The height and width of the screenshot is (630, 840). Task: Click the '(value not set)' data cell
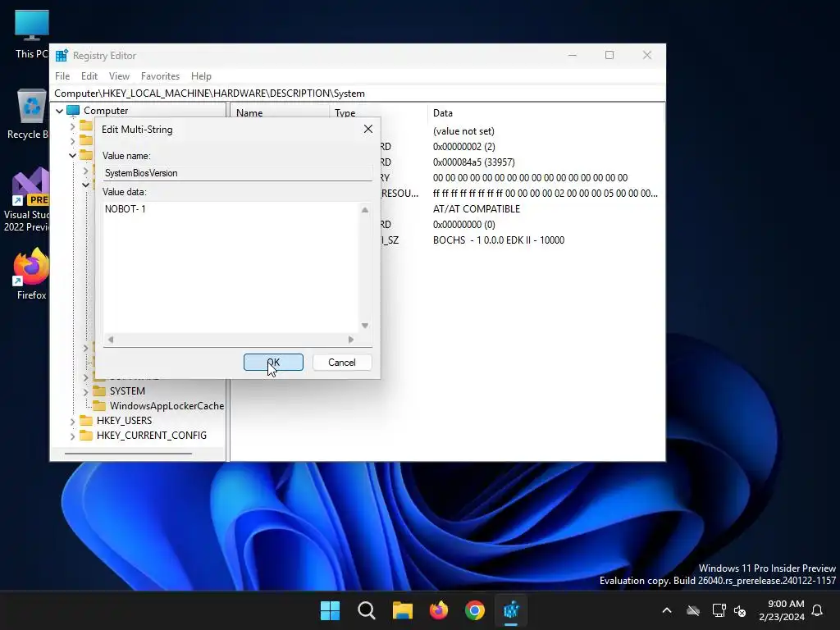click(x=463, y=131)
